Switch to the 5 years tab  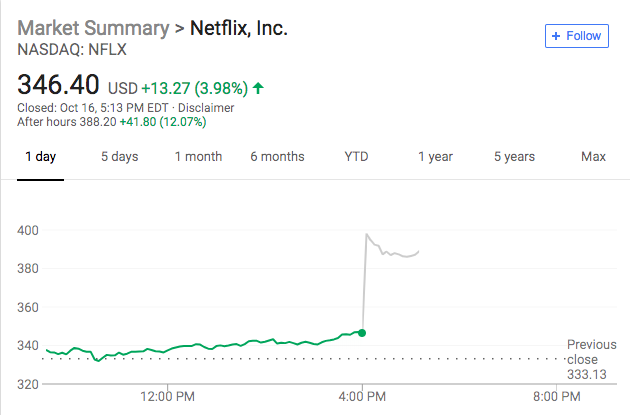click(x=514, y=157)
